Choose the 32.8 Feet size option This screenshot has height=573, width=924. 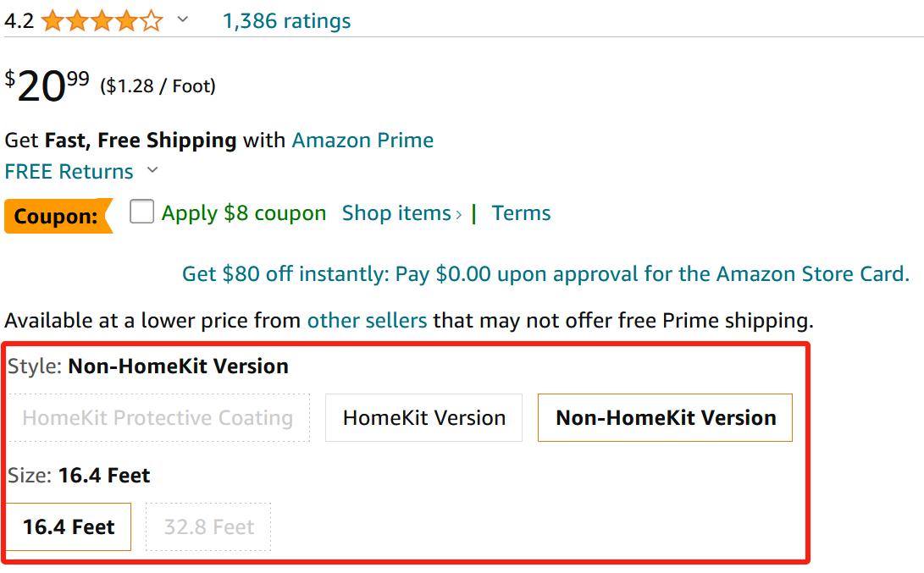pyautogui.click(x=208, y=527)
